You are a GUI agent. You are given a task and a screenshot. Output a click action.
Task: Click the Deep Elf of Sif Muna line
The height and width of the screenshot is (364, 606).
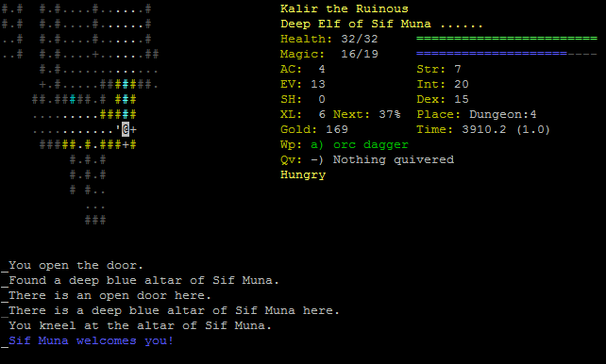[x=381, y=24]
